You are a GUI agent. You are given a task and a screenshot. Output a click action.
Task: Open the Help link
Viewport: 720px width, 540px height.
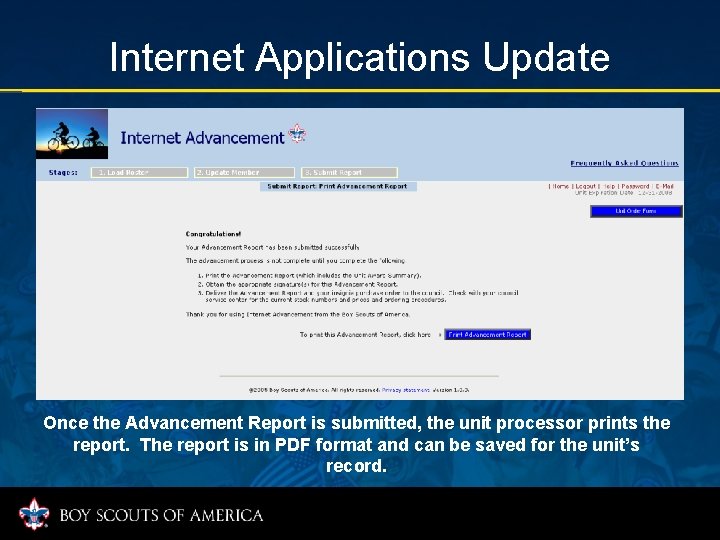(x=609, y=186)
